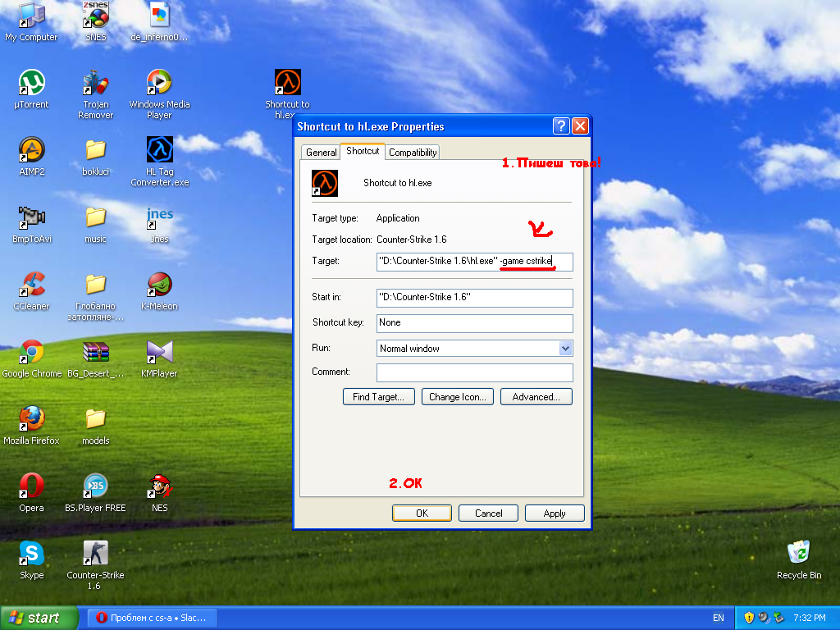Select the BmpToAvi desktop icon
The image size is (840, 630).
[x=32, y=223]
